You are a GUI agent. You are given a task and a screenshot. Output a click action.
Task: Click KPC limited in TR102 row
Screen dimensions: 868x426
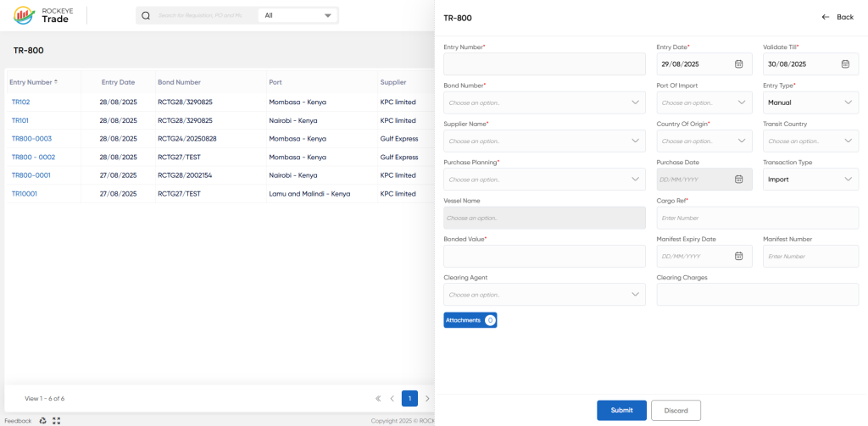pyautogui.click(x=398, y=102)
